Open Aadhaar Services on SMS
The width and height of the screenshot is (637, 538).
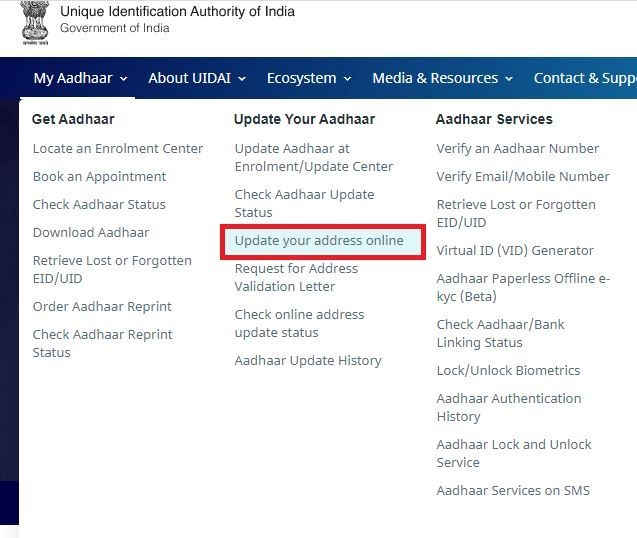(x=513, y=491)
